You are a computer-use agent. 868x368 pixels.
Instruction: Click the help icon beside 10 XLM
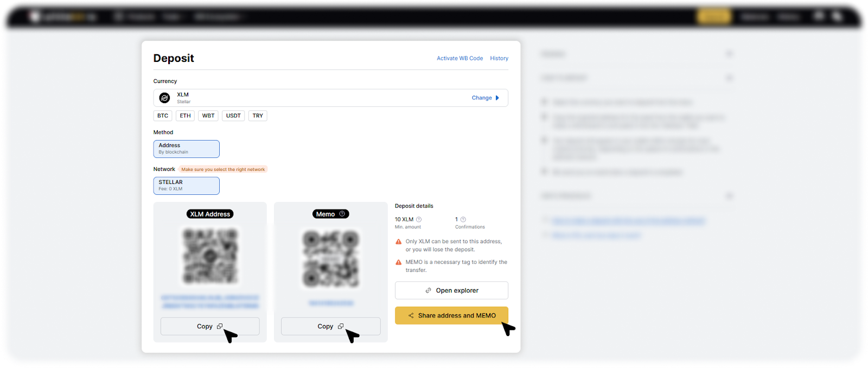point(419,219)
